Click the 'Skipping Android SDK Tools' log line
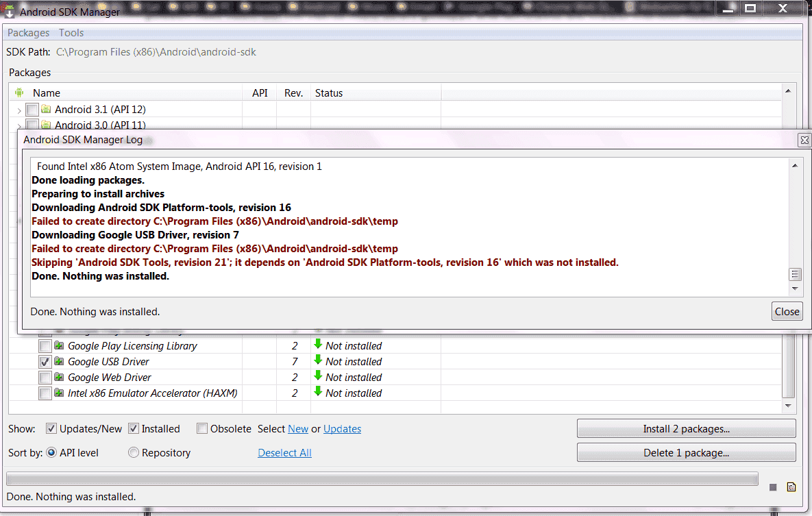Image resolution: width=812 pixels, height=516 pixels. (x=325, y=262)
